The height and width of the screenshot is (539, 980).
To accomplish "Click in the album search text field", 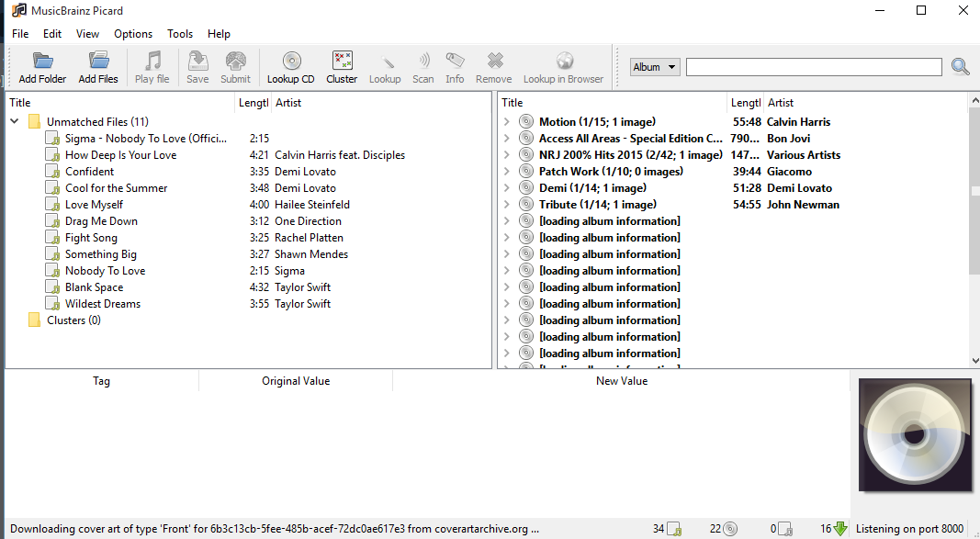I will tap(814, 67).
